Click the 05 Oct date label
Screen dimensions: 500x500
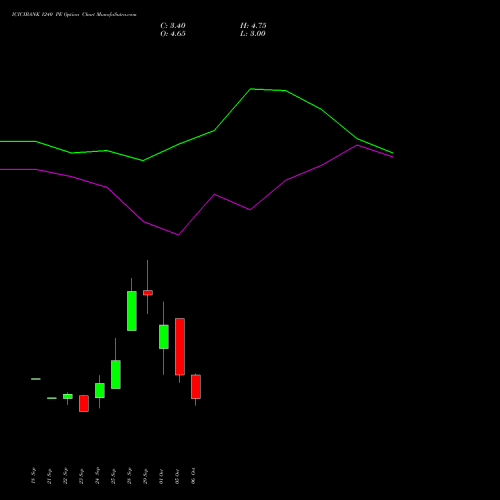177,476
